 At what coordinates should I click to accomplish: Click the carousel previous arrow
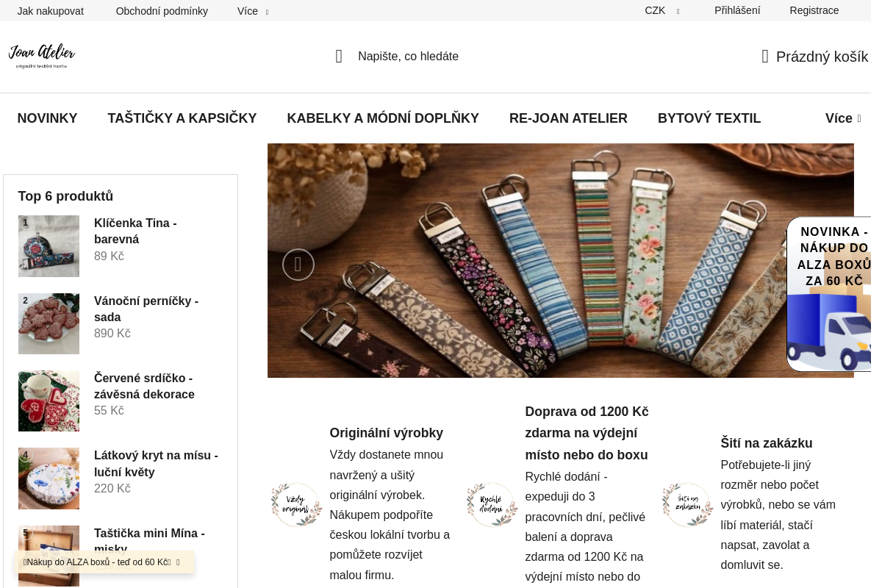click(x=298, y=265)
